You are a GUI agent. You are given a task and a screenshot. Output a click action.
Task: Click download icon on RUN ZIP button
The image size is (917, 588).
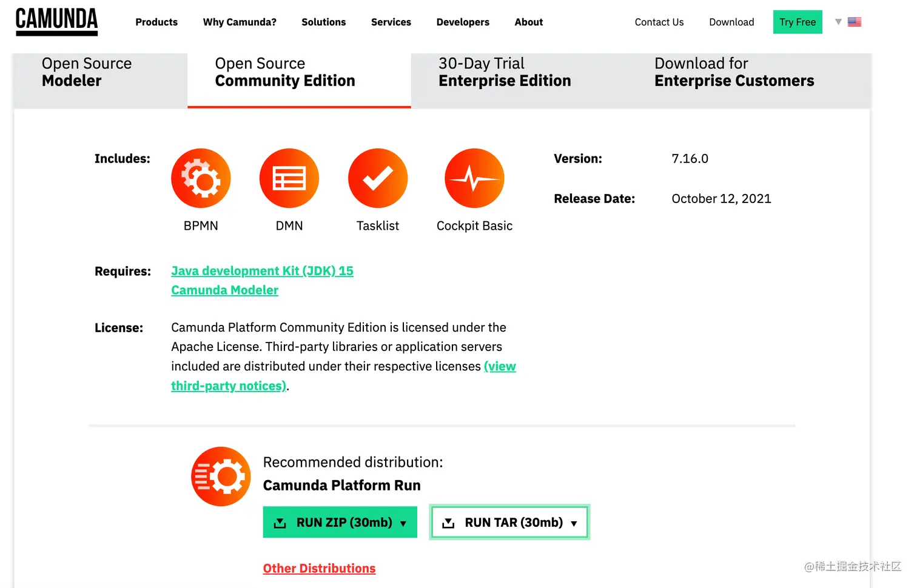coord(280,523)
